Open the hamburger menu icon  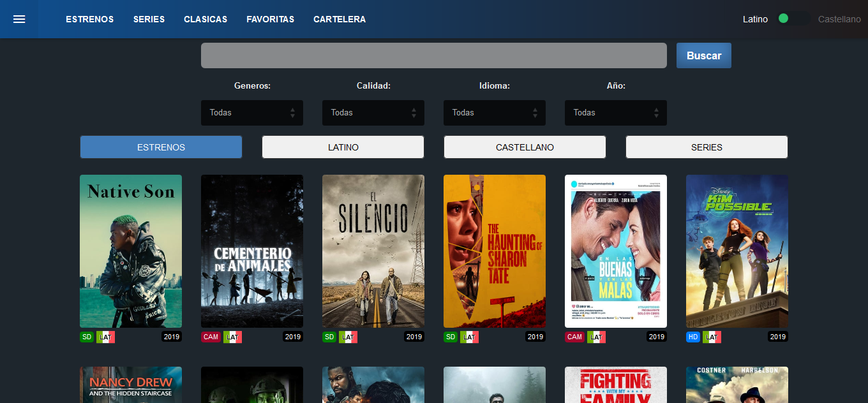pyautogui.click(x=19, y=19)
